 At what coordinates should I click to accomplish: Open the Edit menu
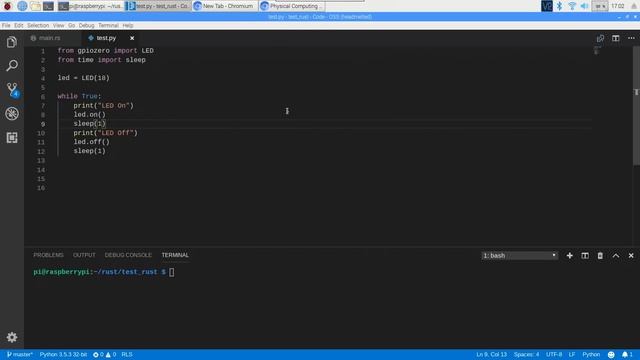pos(19,25)
